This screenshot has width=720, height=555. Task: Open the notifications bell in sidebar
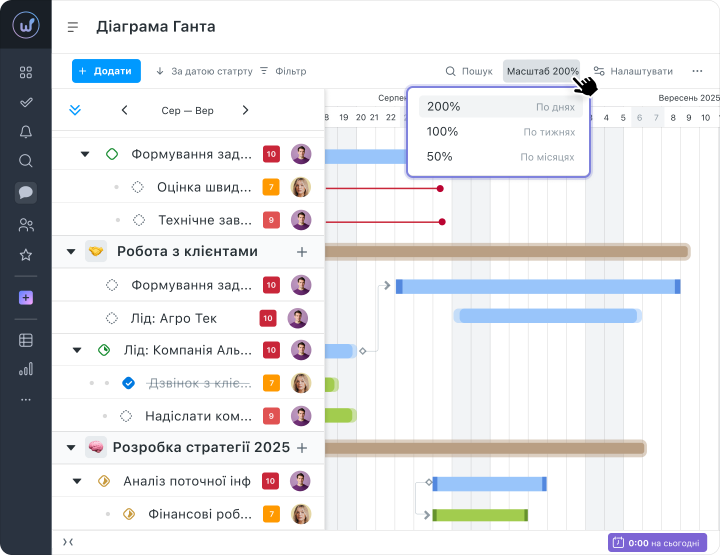pyautogui.click(x=26, y=132)
